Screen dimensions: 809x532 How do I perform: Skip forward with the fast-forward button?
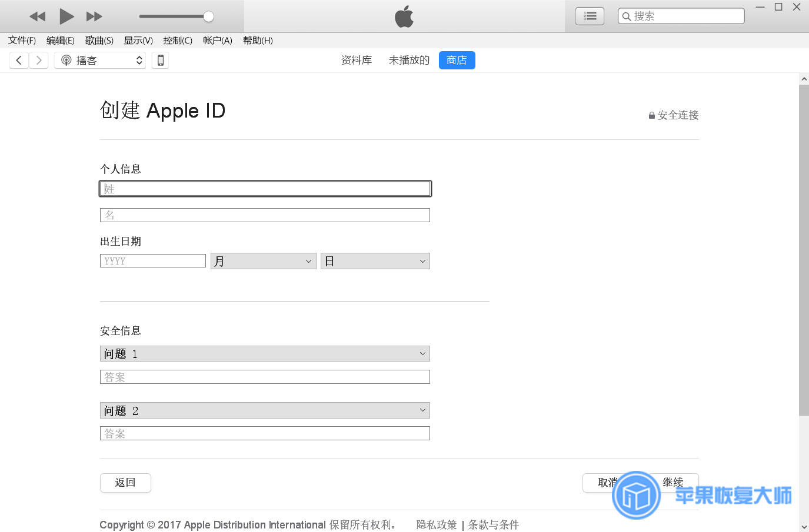94,16
